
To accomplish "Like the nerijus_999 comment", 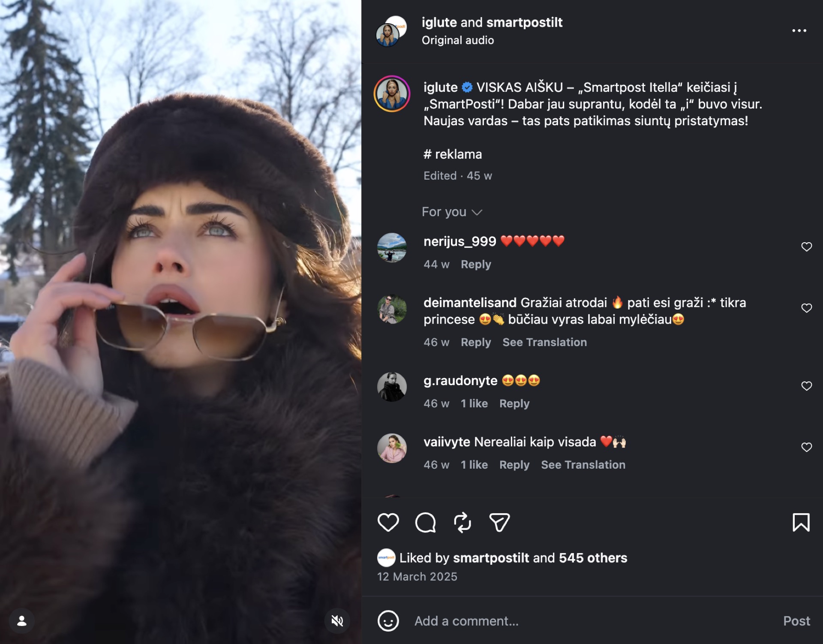I will coord(806,247).
